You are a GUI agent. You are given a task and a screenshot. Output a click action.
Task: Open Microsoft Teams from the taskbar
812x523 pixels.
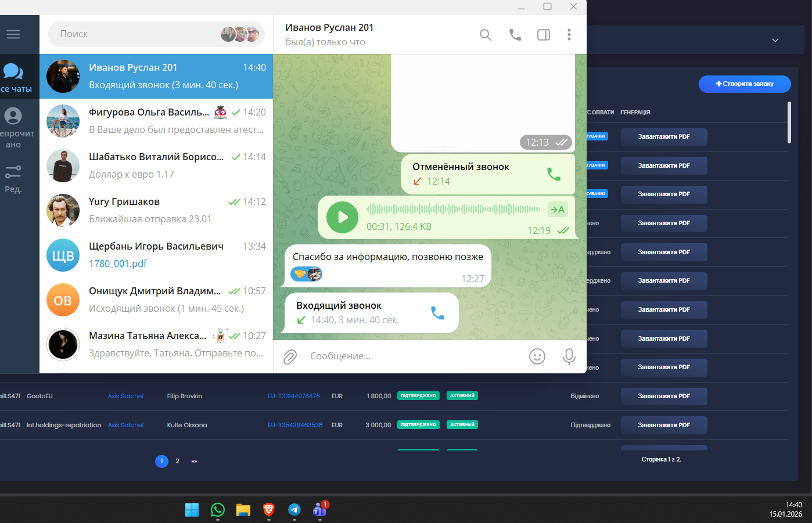click(x=320, y=510)
